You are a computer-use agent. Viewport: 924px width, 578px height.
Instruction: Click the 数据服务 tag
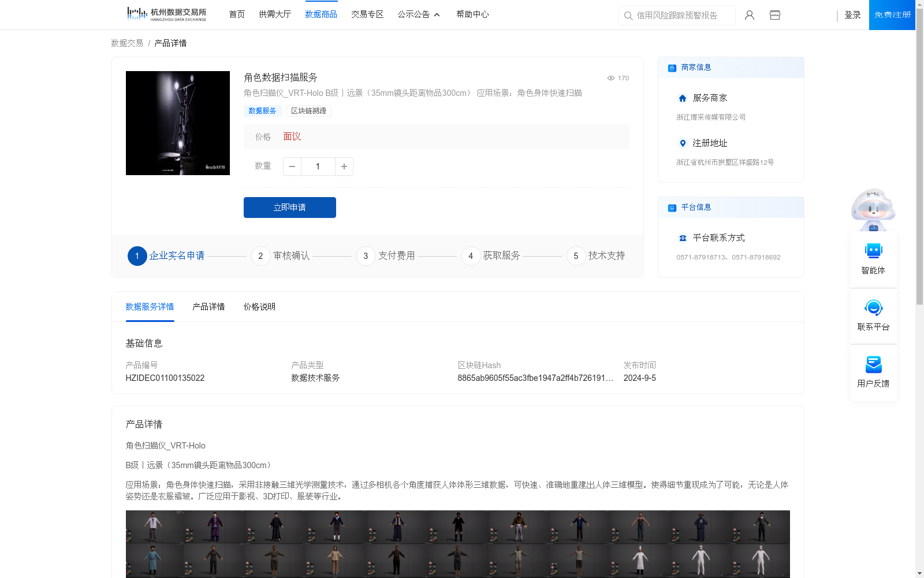point(262,111)
